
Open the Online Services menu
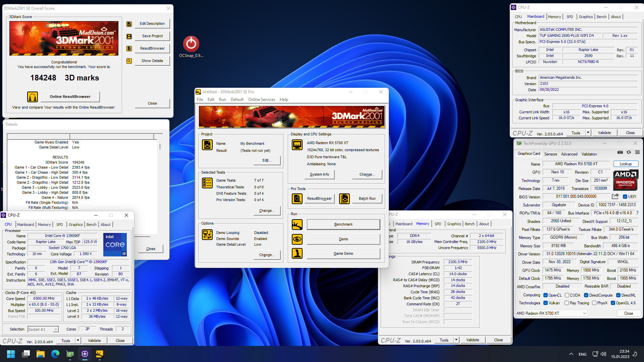click(x=262, y=100)
